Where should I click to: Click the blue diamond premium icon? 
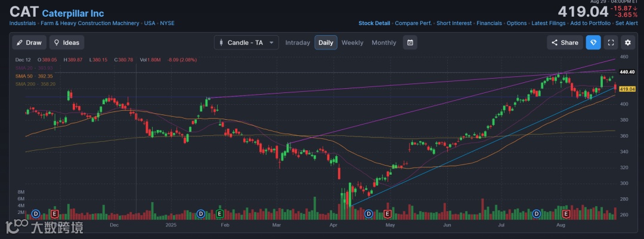tap(593, 42)
